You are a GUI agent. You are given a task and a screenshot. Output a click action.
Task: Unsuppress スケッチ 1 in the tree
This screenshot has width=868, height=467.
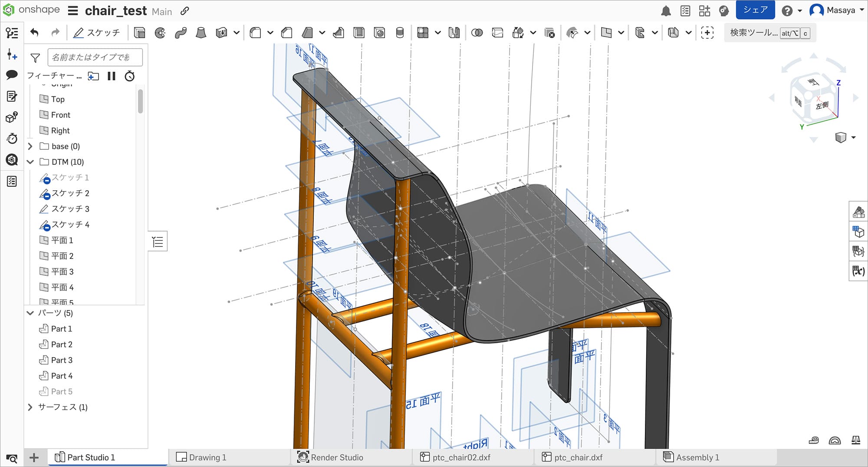(x=47, y=180)
